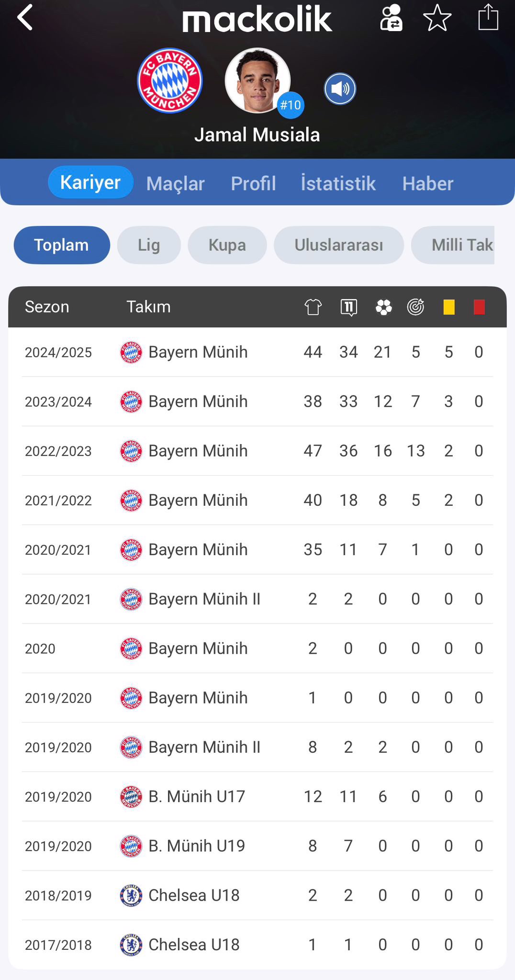Tap the back arrow icon
Image resolution: width=515 pixels, height=980 pixels.
point(25,18)
